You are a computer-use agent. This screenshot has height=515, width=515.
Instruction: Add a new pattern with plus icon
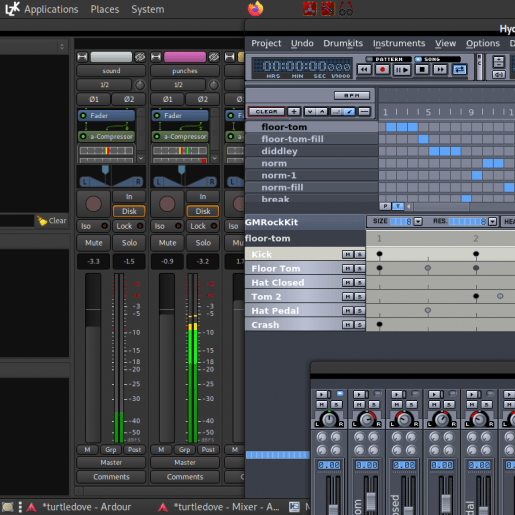click(294, 112)
